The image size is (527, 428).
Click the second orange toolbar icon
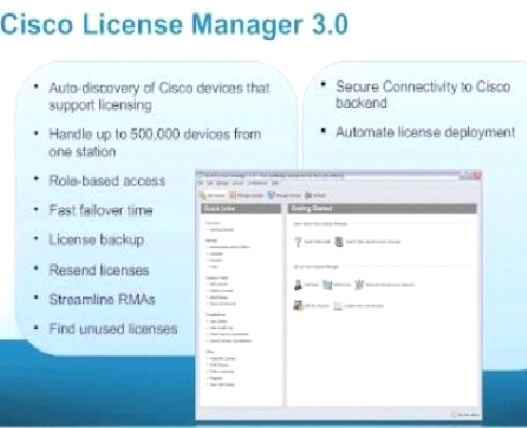coord(233,195)
